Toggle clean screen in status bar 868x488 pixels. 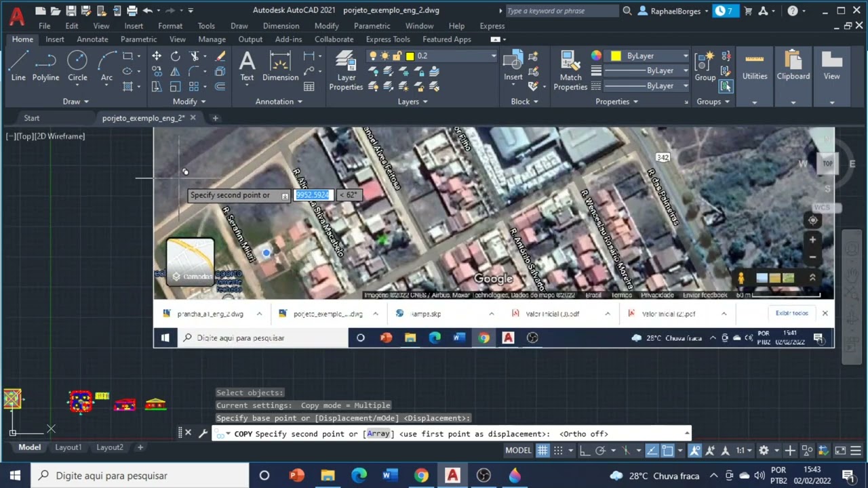[x=840, y=450]
